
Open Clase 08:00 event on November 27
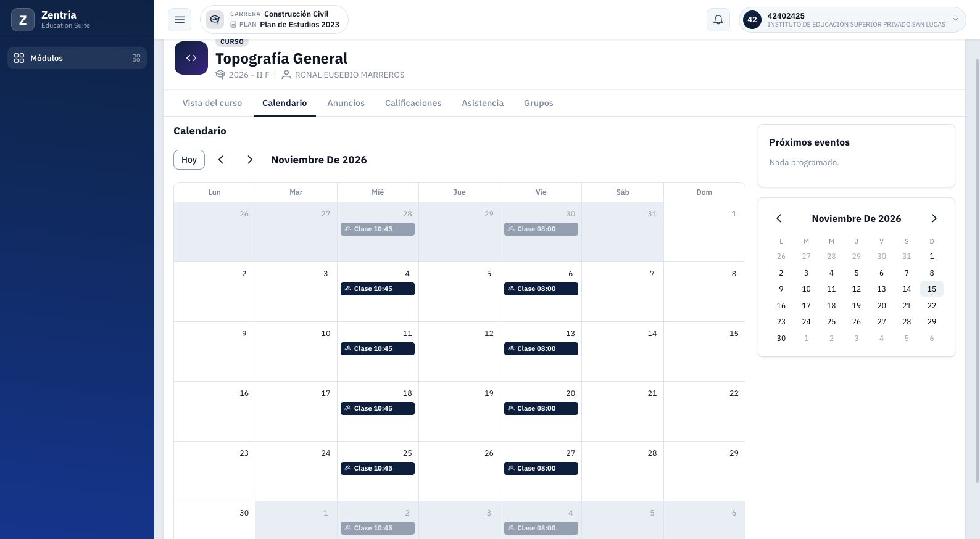click(541, 468)
